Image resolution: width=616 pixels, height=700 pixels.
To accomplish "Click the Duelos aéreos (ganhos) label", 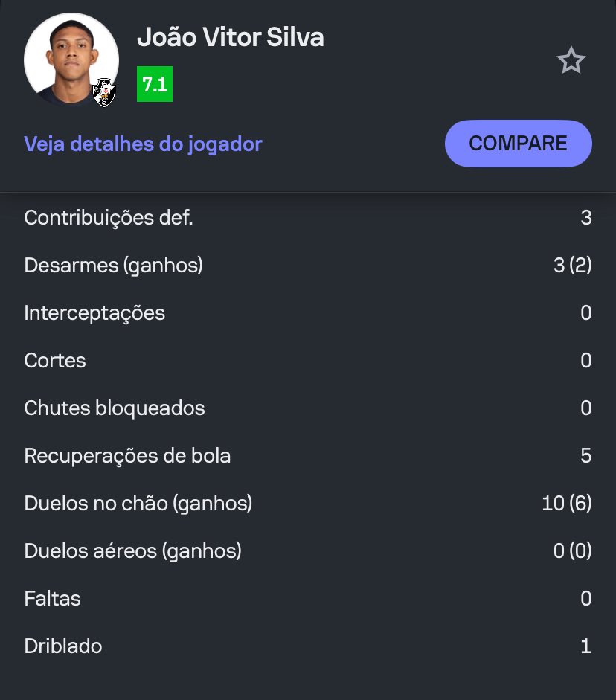I will (133, 551).
